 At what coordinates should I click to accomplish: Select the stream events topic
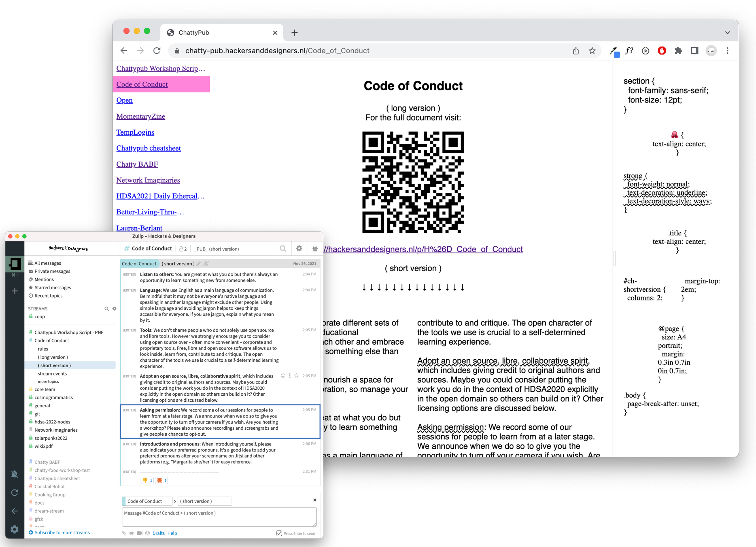(52, 374)
